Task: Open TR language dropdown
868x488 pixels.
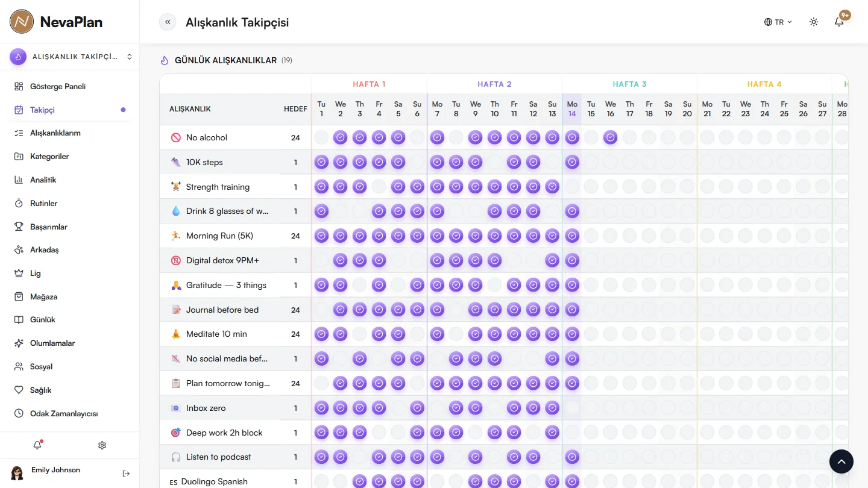Action: tap(778, 22)
